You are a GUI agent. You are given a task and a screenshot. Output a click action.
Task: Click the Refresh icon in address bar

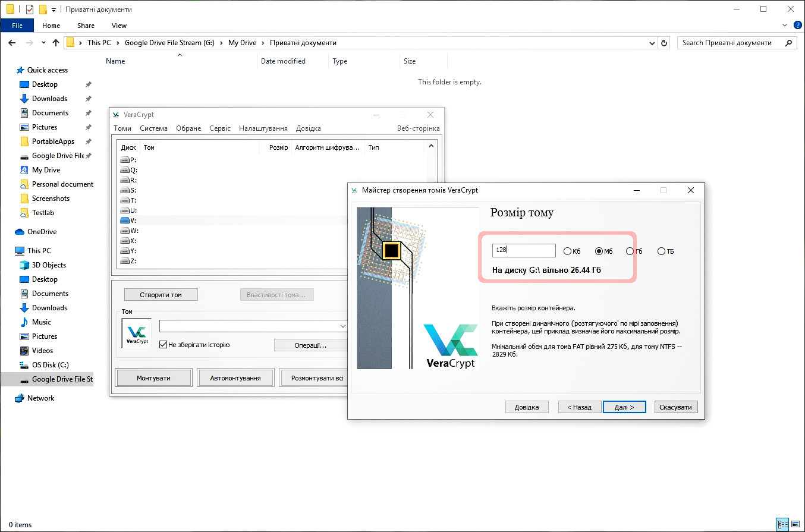click(x=665, y=43)
